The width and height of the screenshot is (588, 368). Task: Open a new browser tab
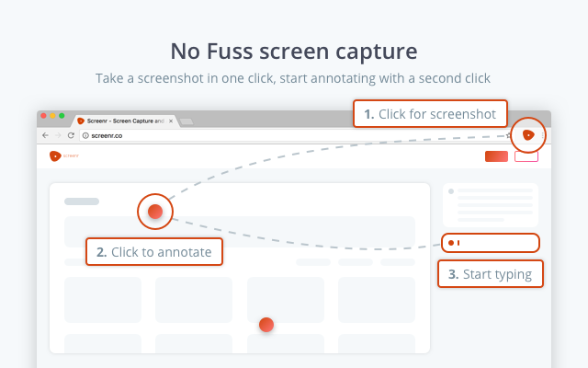pyautogui.click(x=187, y=121)
